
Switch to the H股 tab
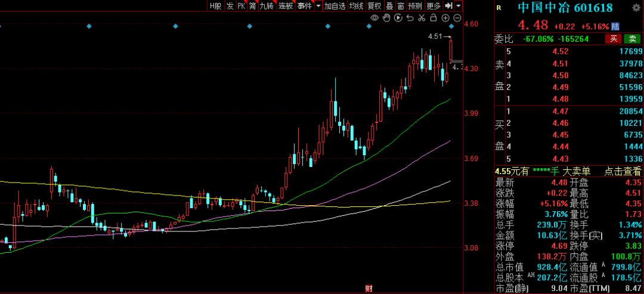(215, 6)
